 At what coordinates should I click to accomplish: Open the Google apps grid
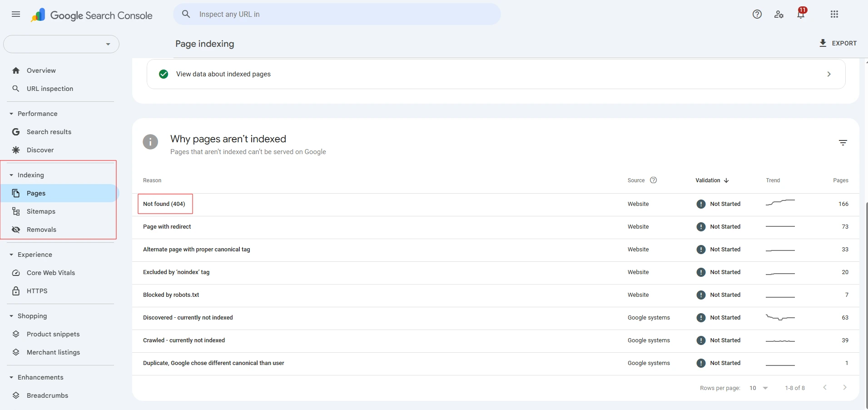pyautogui.click(x=834, y=14)
